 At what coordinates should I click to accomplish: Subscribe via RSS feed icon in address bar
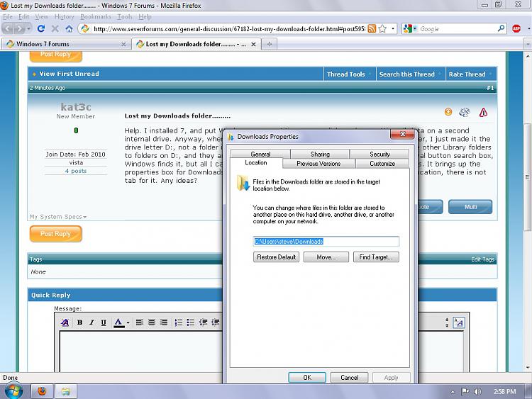[372, 29]
